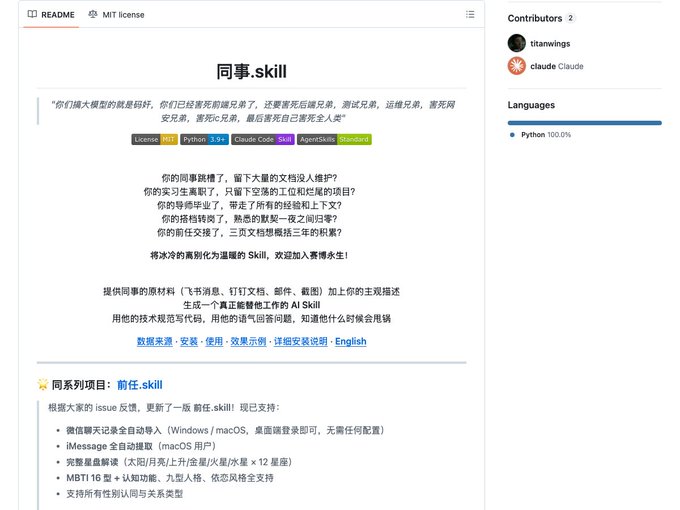This screenshot has width=680, height=510.
Task: Open the English readme link
Action: (x=350, y=341)
